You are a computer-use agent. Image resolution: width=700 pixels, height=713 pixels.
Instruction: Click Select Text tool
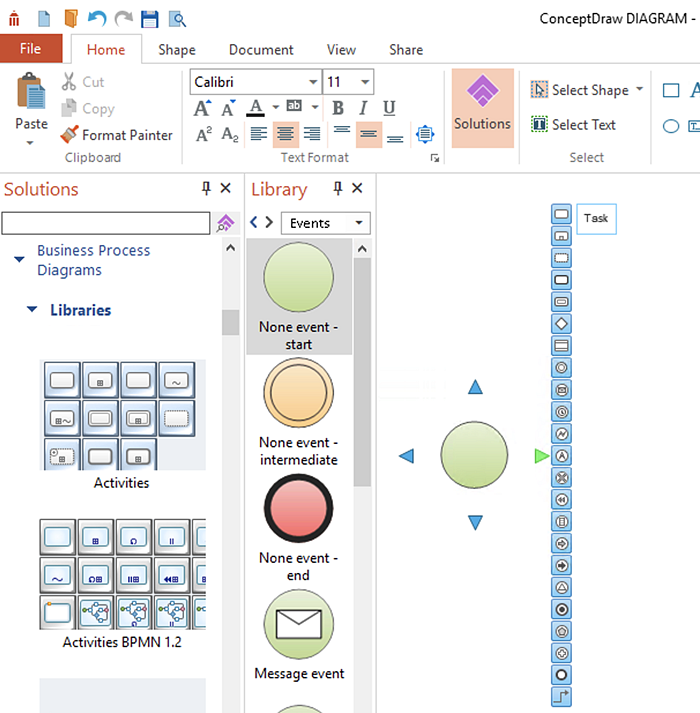(573, 125)
